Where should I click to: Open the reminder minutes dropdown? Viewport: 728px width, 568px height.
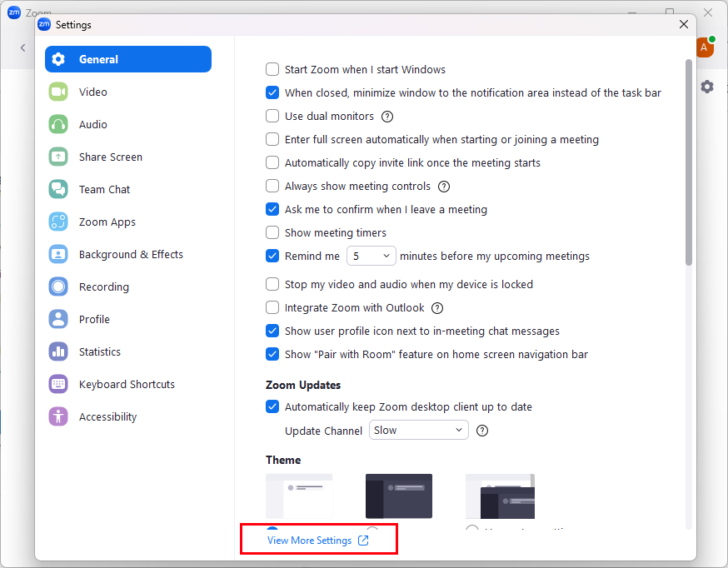tap(371, 256)
